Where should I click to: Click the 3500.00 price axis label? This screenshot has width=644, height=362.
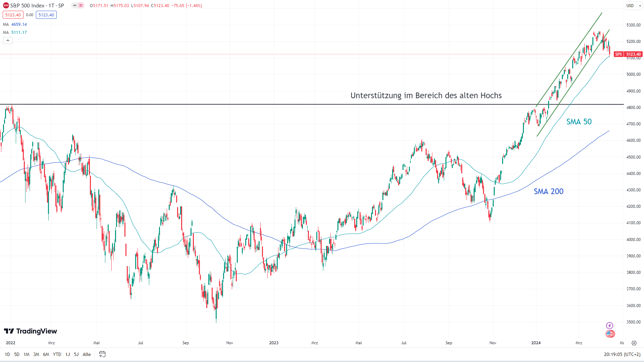pos(633,322)
